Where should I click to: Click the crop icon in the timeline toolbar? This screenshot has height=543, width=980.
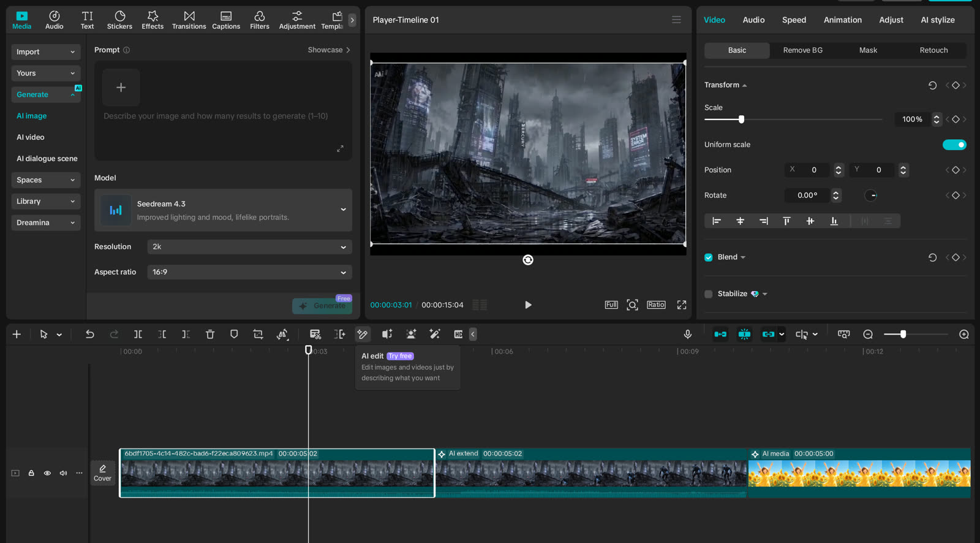258,334
